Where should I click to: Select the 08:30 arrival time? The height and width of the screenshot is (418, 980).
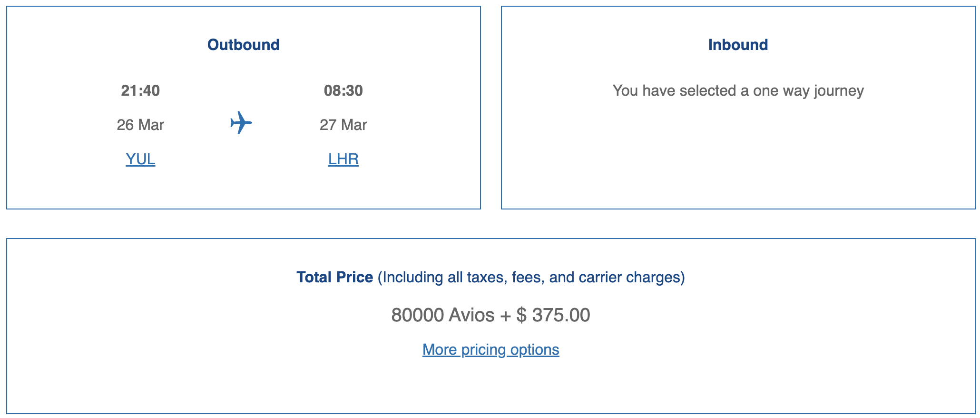click(x=343, y=90)
